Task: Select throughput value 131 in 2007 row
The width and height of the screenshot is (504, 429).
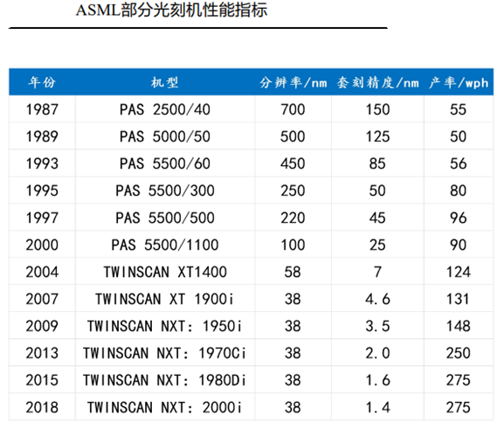Action: [x=458, y=299]
